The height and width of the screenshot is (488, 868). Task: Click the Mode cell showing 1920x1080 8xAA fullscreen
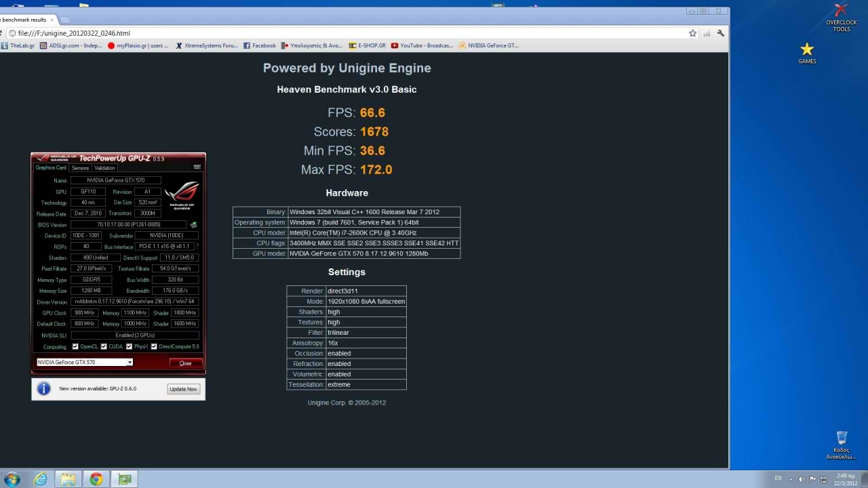[x=366, y=302]
